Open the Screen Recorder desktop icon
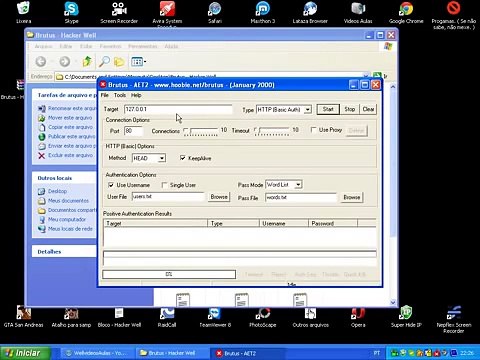The height and width of the screenshot is (360, 480). tap(119, 13)
